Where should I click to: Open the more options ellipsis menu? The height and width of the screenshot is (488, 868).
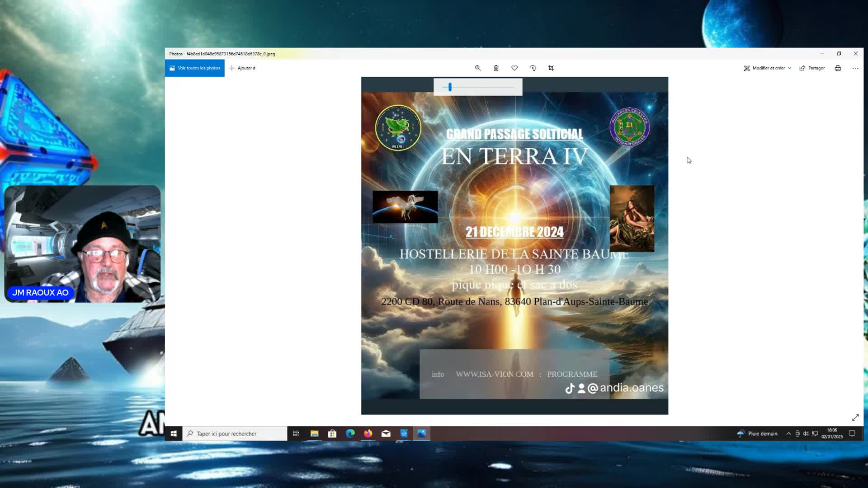tap(855, 68)
